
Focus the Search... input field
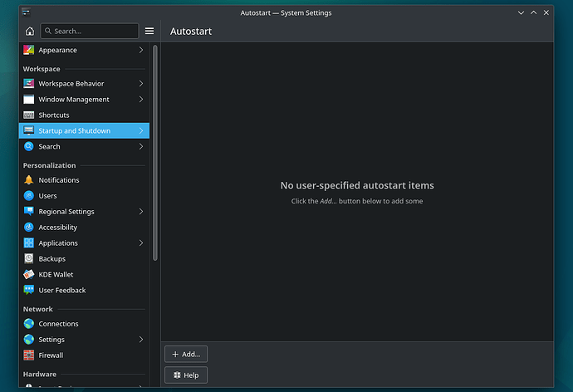pyautogui.click(x=90, y=31)
